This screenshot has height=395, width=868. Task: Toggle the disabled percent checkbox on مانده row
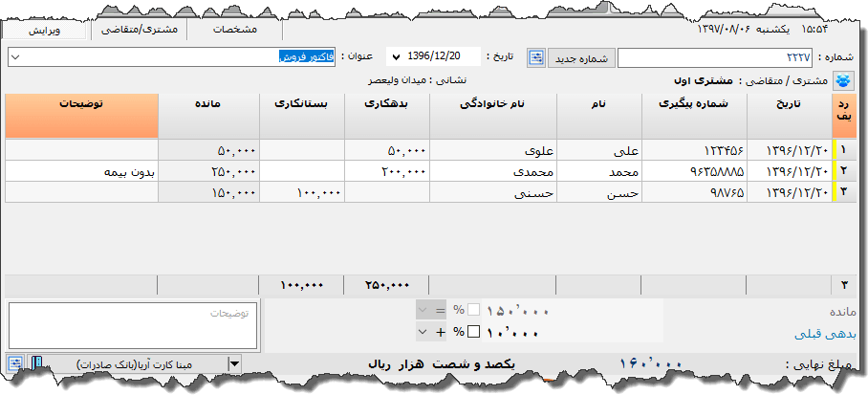474,310
